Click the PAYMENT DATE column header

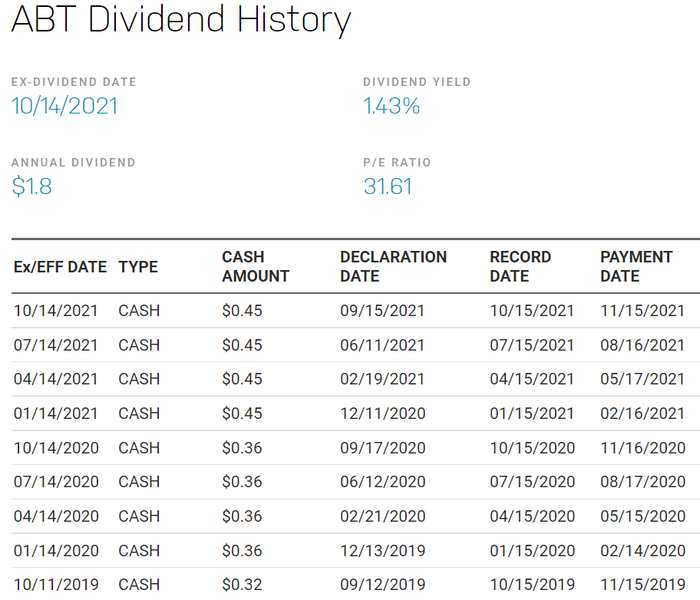636,266
